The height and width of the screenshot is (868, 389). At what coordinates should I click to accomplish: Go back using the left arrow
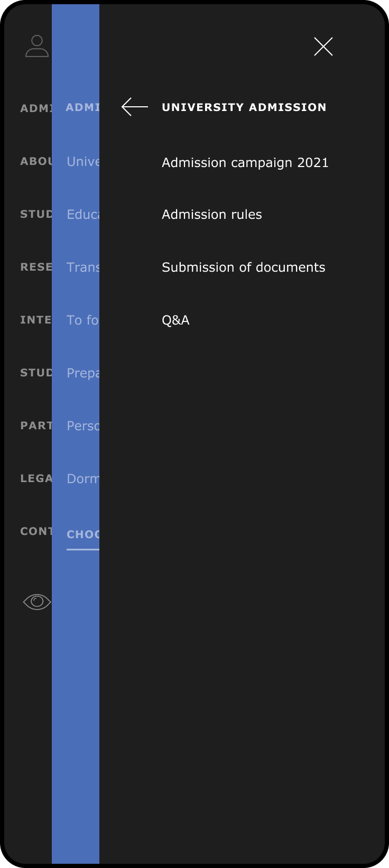click(x=135, y=107)
